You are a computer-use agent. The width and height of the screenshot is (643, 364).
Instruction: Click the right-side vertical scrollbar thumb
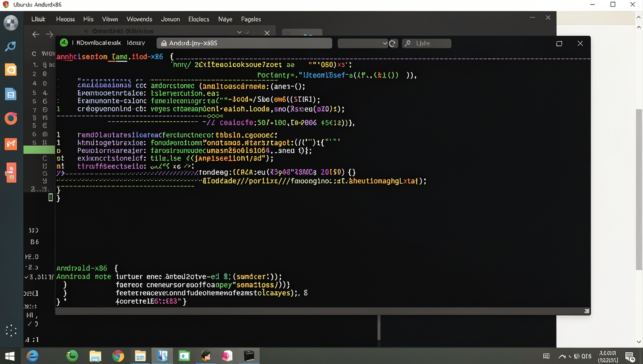point(639,189)
